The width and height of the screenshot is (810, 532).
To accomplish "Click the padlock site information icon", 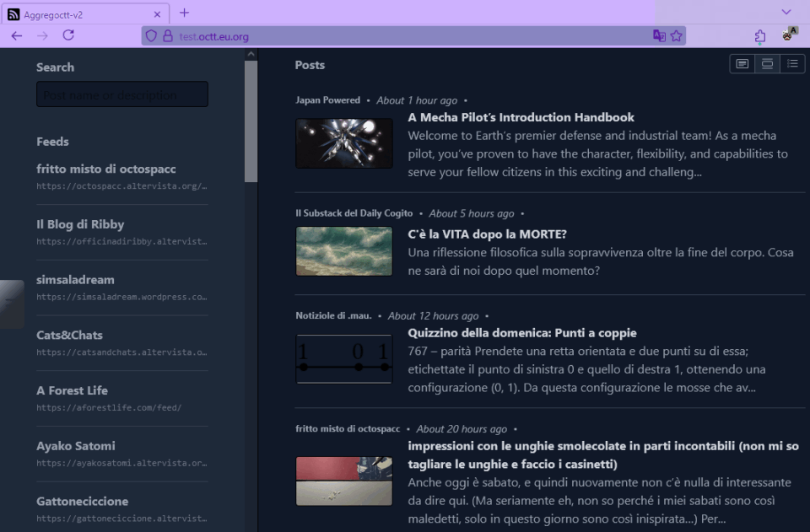I will tap(167, 36).
